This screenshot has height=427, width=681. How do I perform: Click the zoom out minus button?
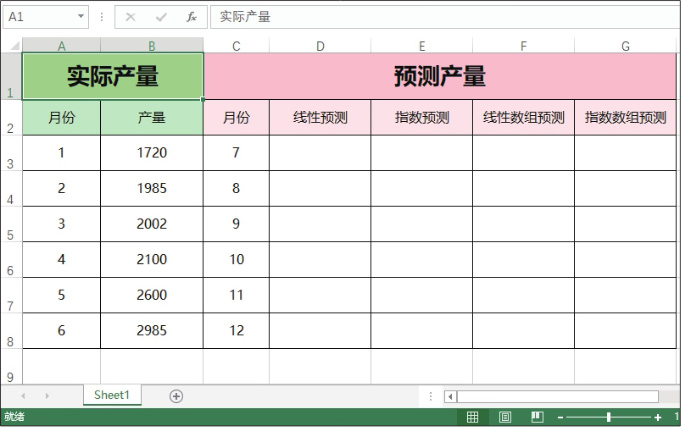pyautogui.click(x=560, y=418)
